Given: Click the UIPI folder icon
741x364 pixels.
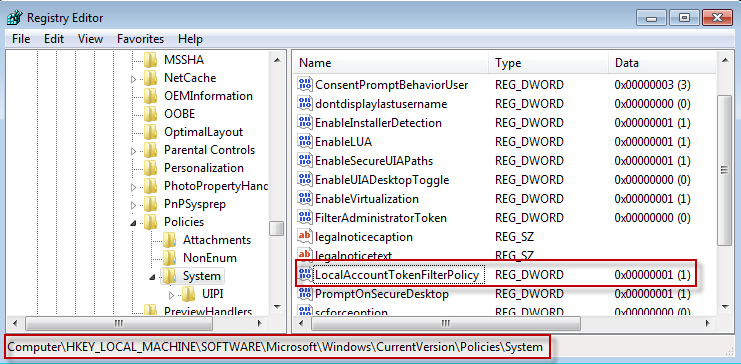Looking at the screenshot, I should coord(188,294).
